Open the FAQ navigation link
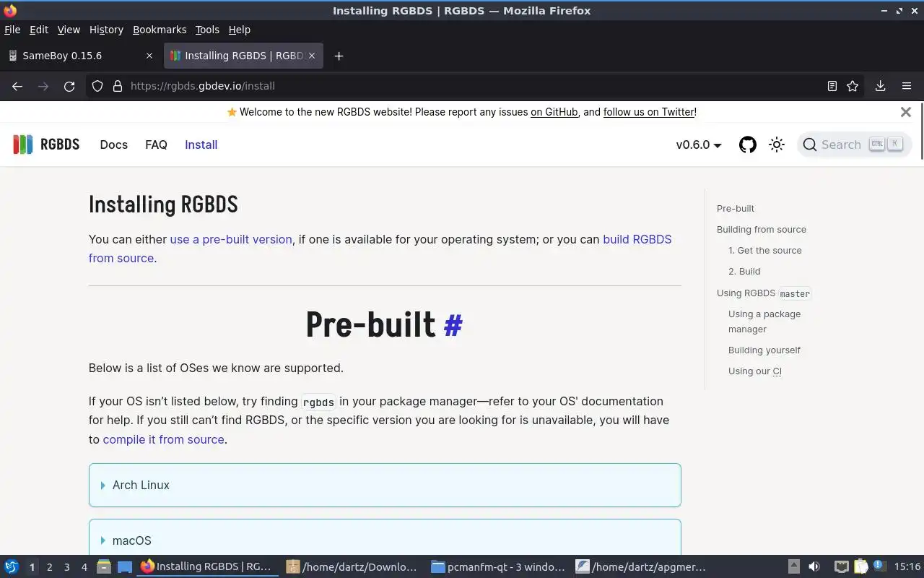924x578 pixels. point(156,144)
